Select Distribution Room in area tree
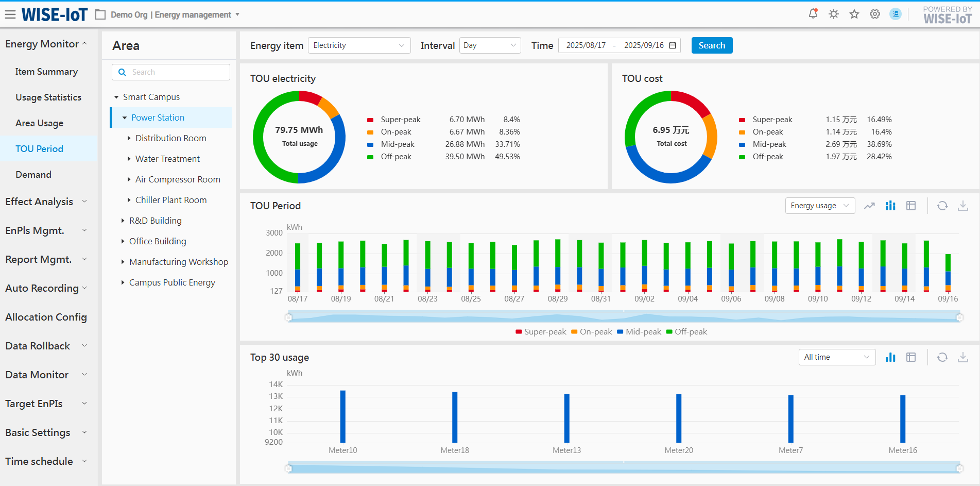 click(x=170, y=138)
